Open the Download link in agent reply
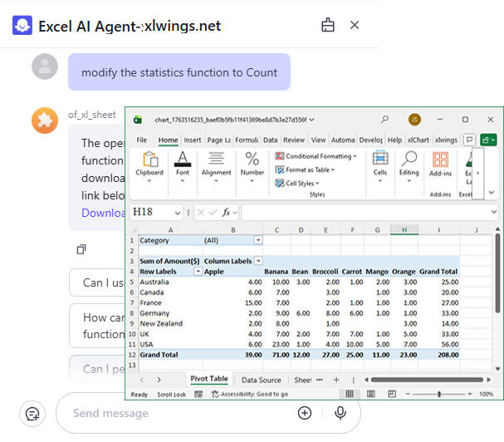The height and width of the screenshot is (442, 504). [103, 213]
